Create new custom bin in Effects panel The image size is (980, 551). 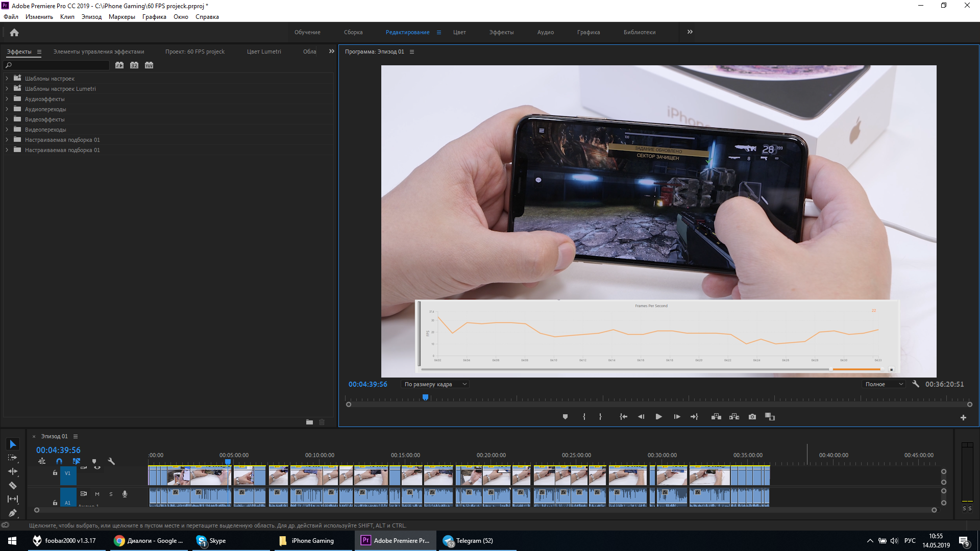pyautogui.click(x=309, y=422)
